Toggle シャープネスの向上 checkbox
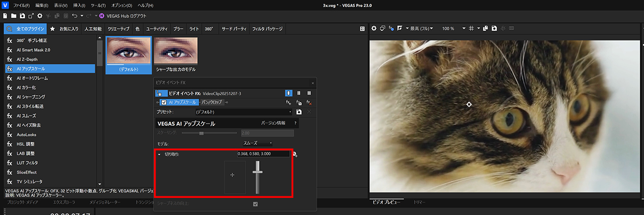The height and width of the screenshot is (215, 644). tap(256, 204)
